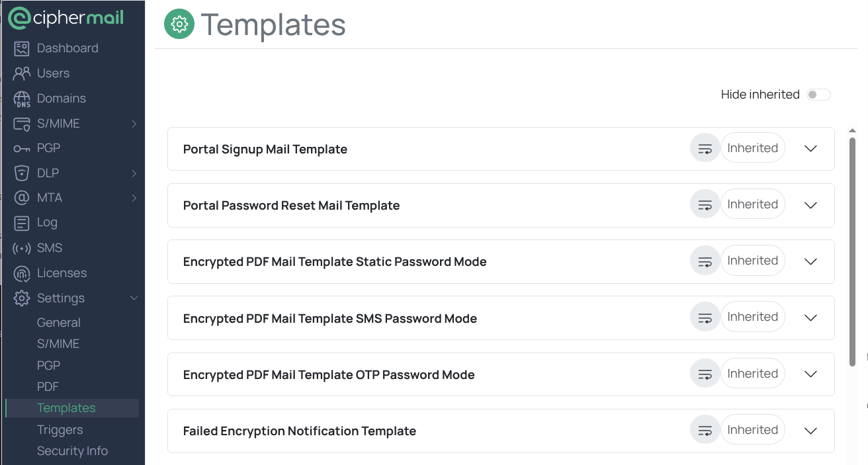Click the Licenses fingerprint icon
The height and width of the screenshot is (465, 868).
click(x=22, y=273)
